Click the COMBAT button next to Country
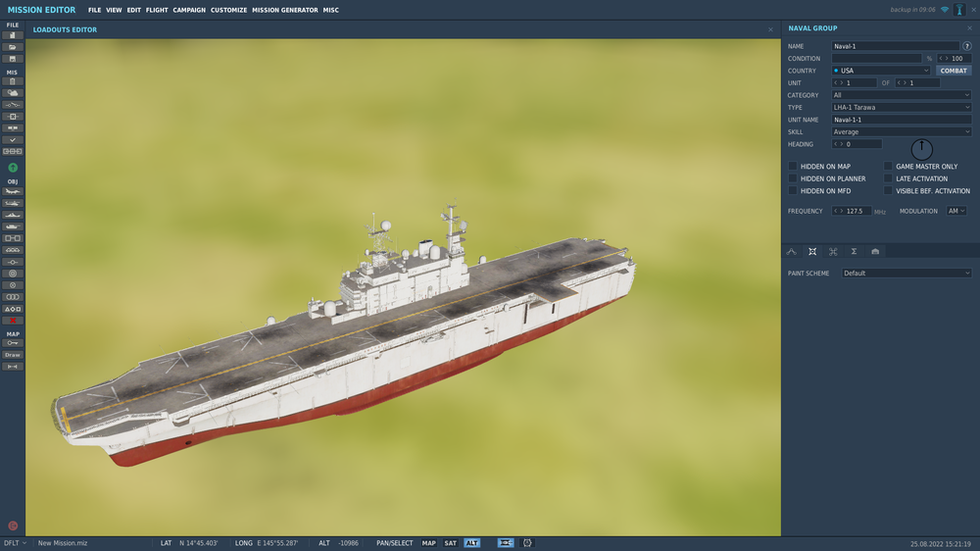Viewport: 980px width, 551px height. click(954, 71)
